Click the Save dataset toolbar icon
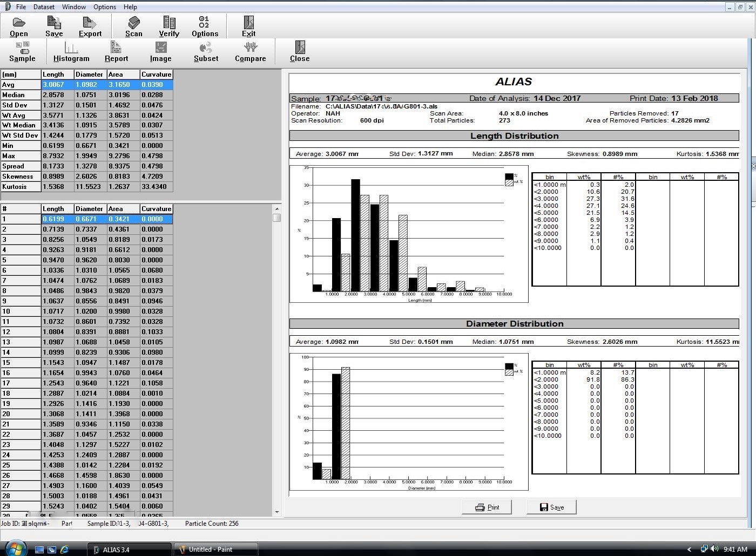The width and height of the screenshot is (756, 556). coord(54,23)
